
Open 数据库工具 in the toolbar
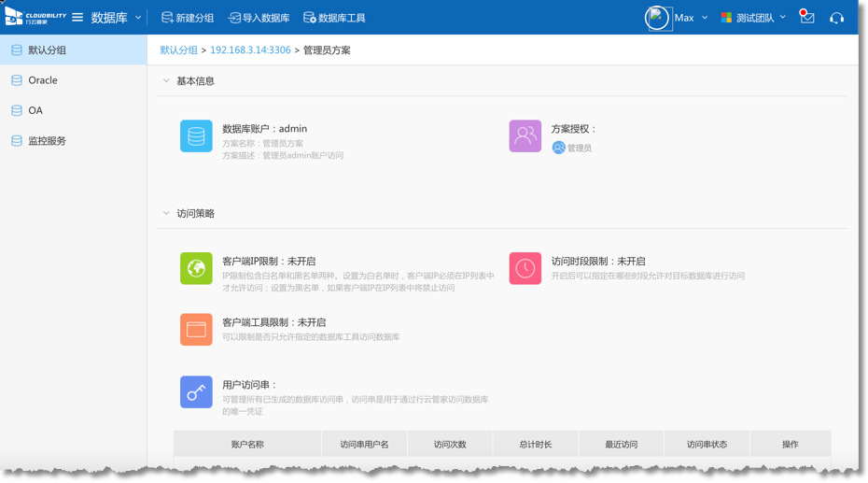(x=334, y=18)
